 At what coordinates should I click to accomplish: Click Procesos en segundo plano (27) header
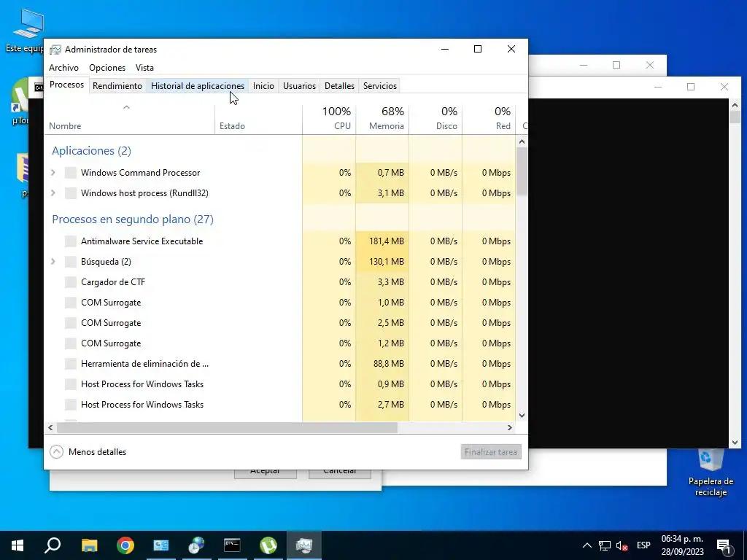[x=133, y=219]
